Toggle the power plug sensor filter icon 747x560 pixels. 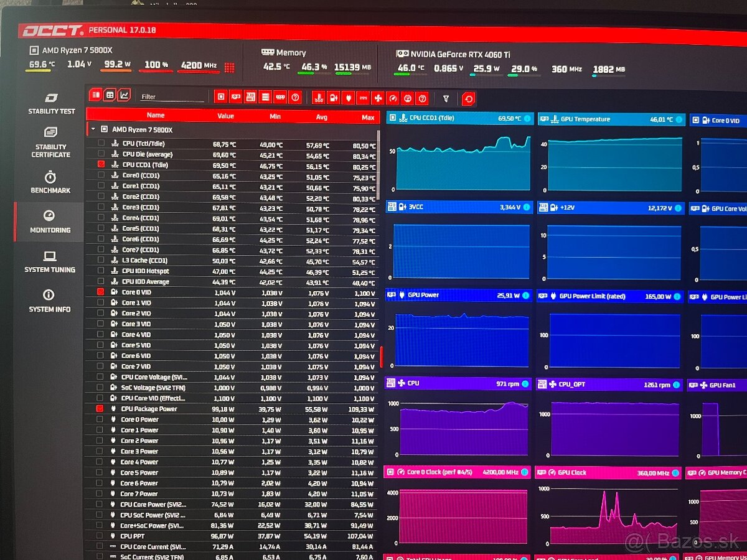348,98
